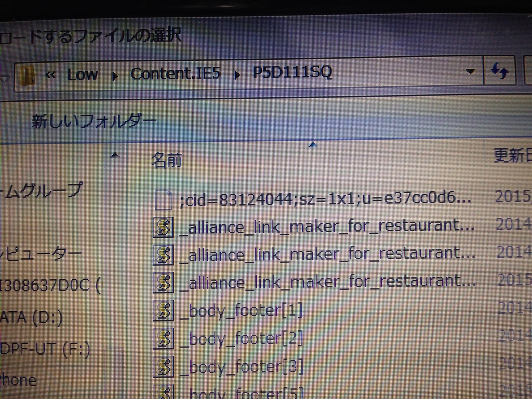Click the folder icon in address bar
The height and width of the screenshot is (399, 532).
pyautogui.click(x=27, y=76)
